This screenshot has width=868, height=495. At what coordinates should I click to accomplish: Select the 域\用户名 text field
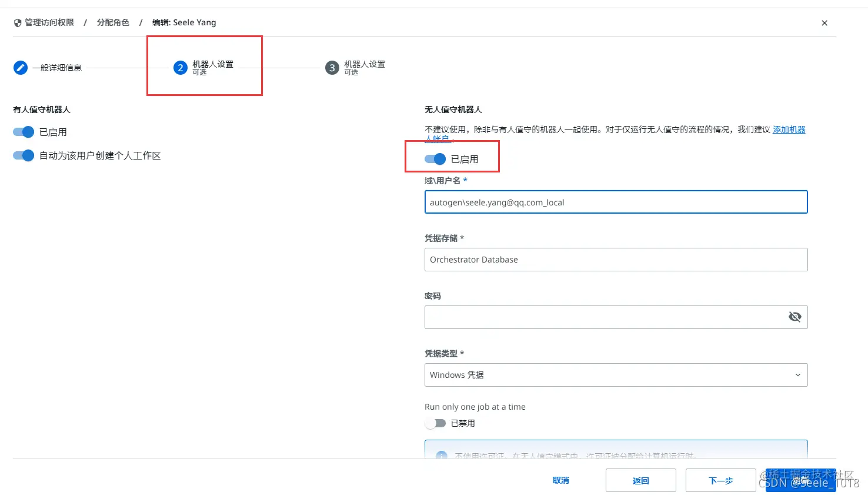click(616, 202)
